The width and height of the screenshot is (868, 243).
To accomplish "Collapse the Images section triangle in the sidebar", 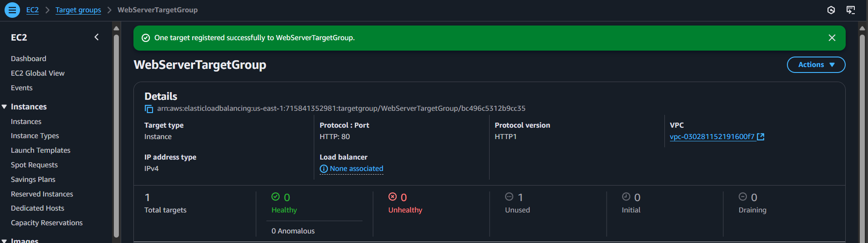I will click(5, 240).
